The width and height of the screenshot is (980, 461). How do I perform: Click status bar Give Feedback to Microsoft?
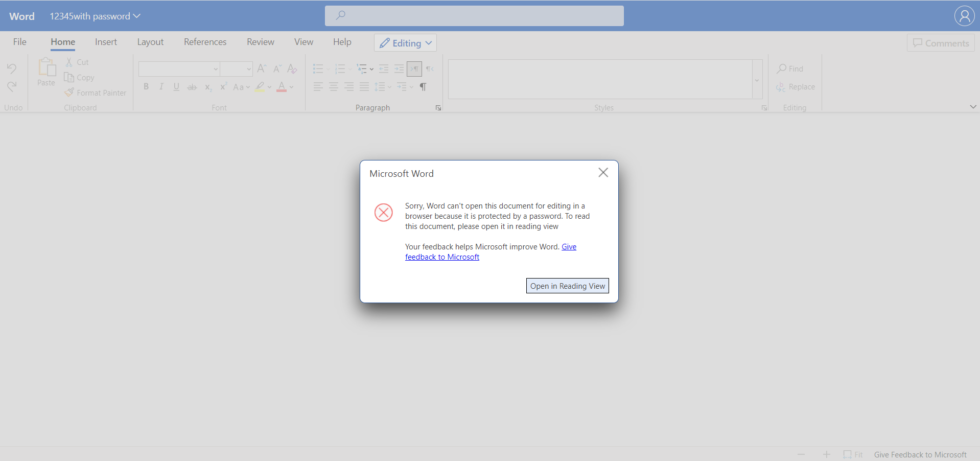tap(920, 454)
